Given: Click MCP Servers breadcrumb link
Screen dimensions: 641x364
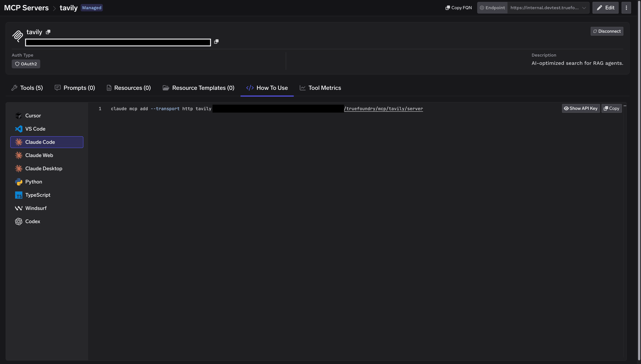Looking at the screenshot, I should point(26,8).
